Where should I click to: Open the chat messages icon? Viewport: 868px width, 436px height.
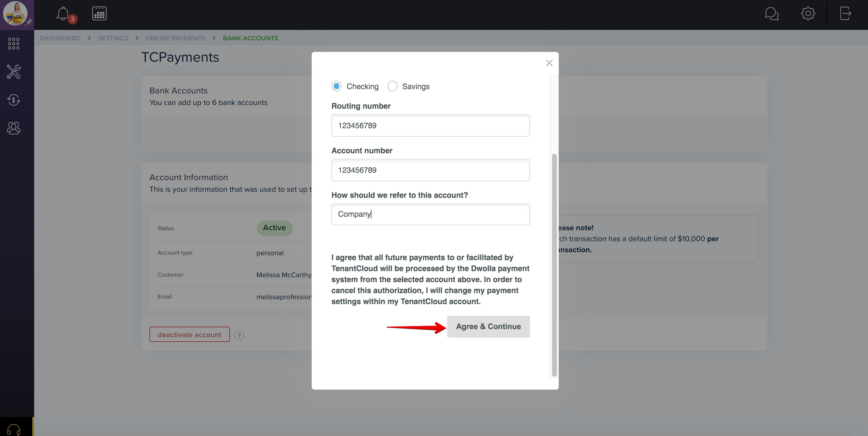point(772,14)
